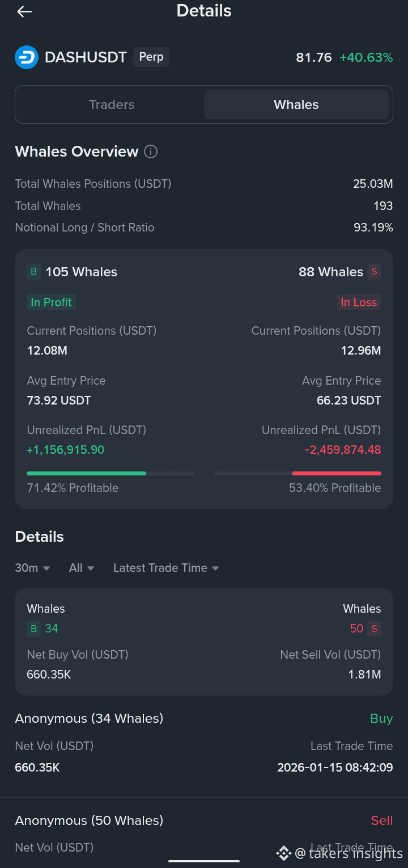Select the Whales tab
This screenshot has height=868, width=408.
(296, 104)
